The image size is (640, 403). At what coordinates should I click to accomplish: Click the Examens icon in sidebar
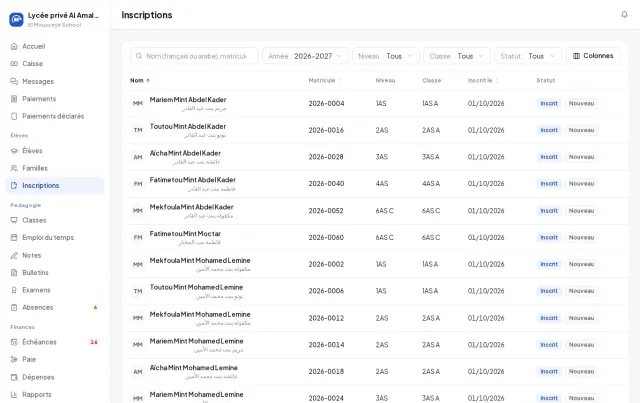click(x=14, y=290)
